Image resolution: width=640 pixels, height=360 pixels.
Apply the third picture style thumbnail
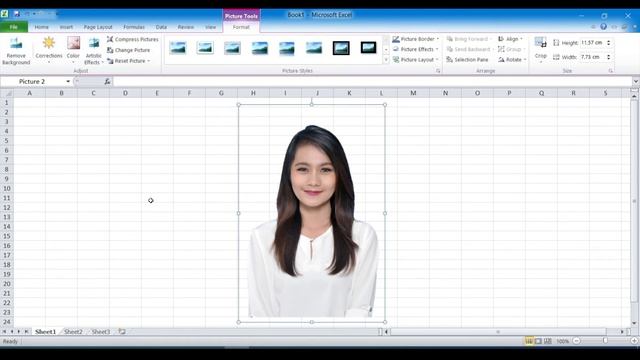tap(232, 48)
